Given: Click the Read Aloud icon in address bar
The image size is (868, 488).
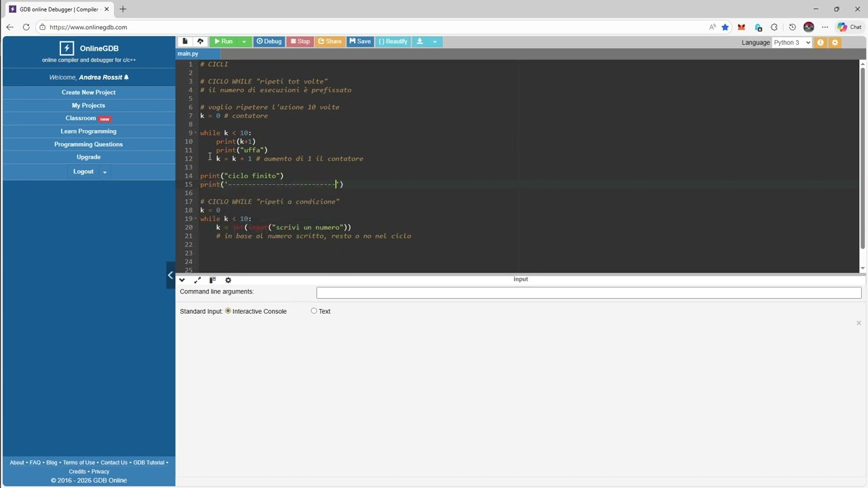Looking at the screenshot, I should (x=712, y=27).
